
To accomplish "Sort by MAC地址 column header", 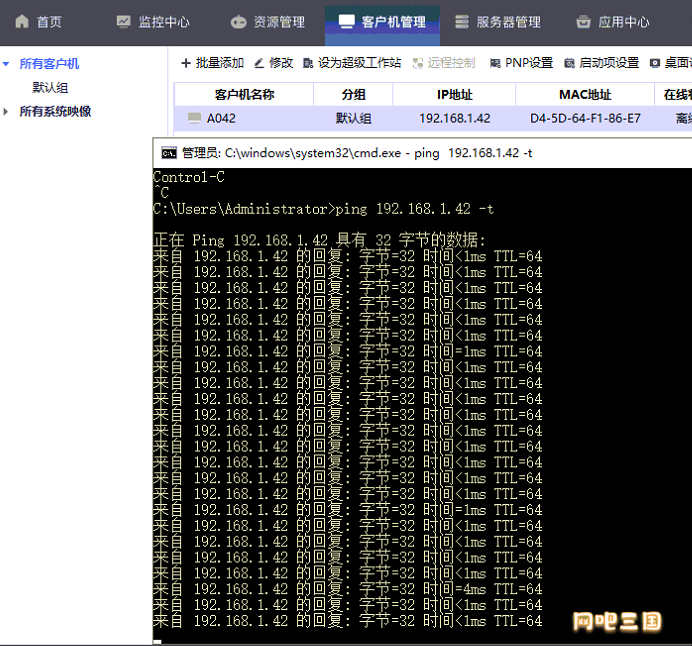I will point(585,94).
